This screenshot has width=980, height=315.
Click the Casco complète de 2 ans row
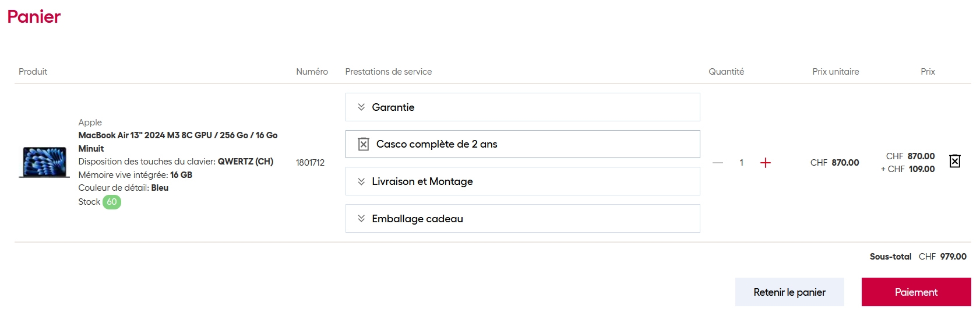tap(523, 144)
